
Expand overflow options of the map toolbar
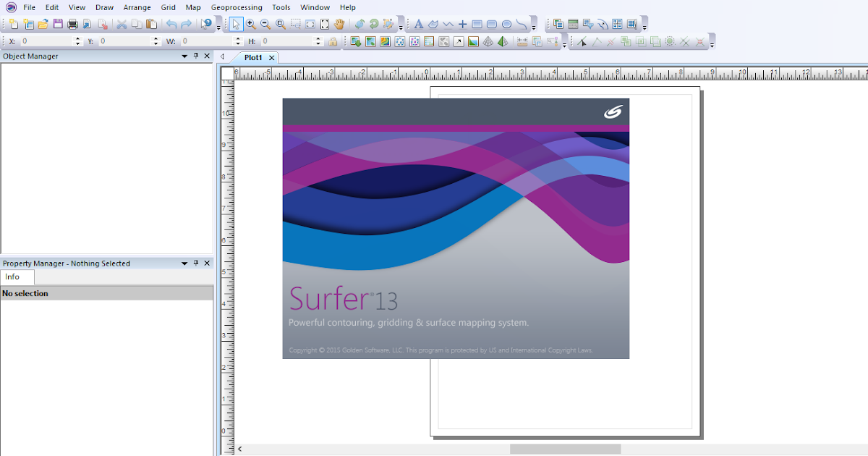click(x=563, y=45)
